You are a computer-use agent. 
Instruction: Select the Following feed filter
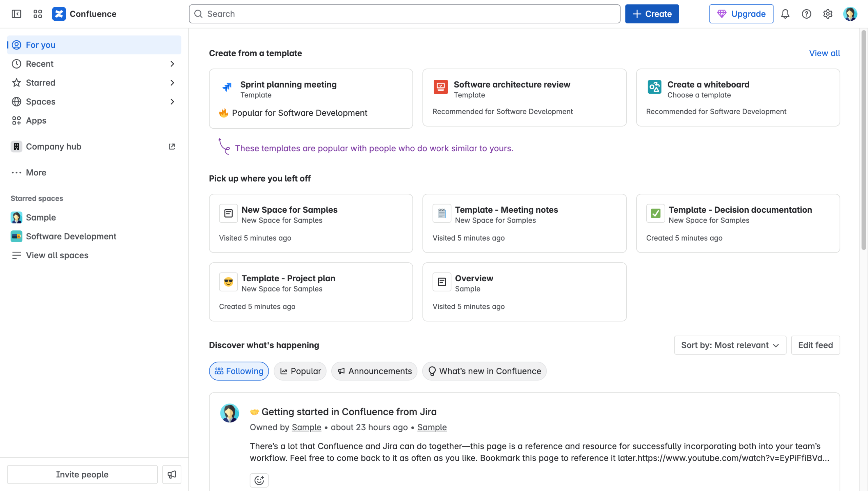pyautogui.click(x=239, y=371)
